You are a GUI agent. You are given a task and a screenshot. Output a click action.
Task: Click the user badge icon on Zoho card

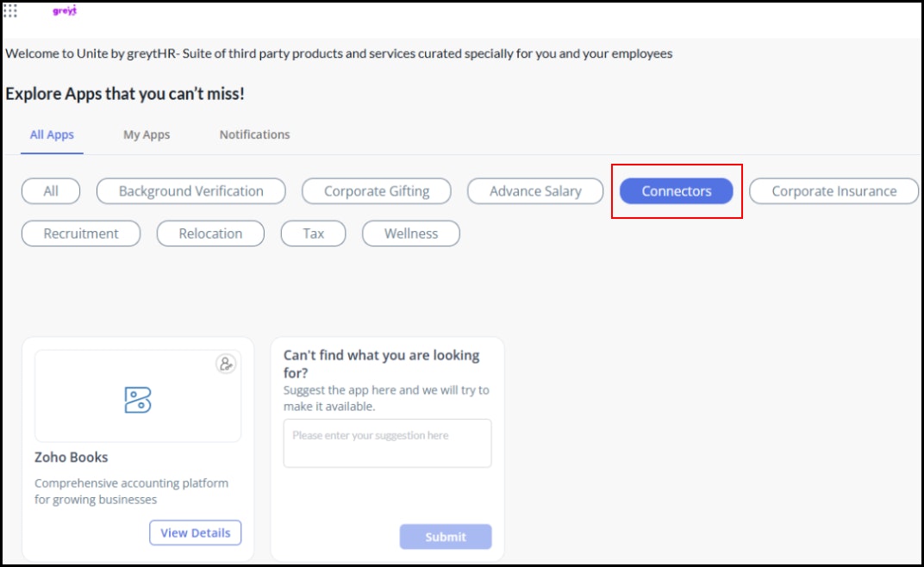pyautogui.click(x=226, y=364)
